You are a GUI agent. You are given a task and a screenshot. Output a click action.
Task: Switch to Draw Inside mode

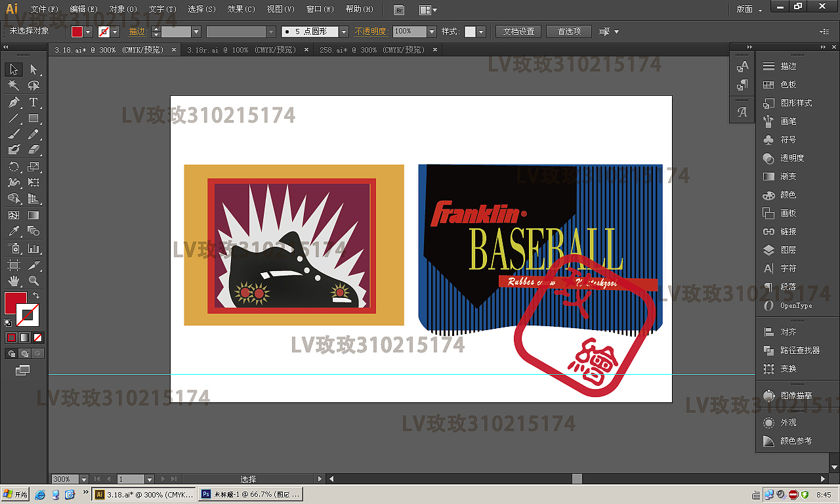(x=37, y=354)
